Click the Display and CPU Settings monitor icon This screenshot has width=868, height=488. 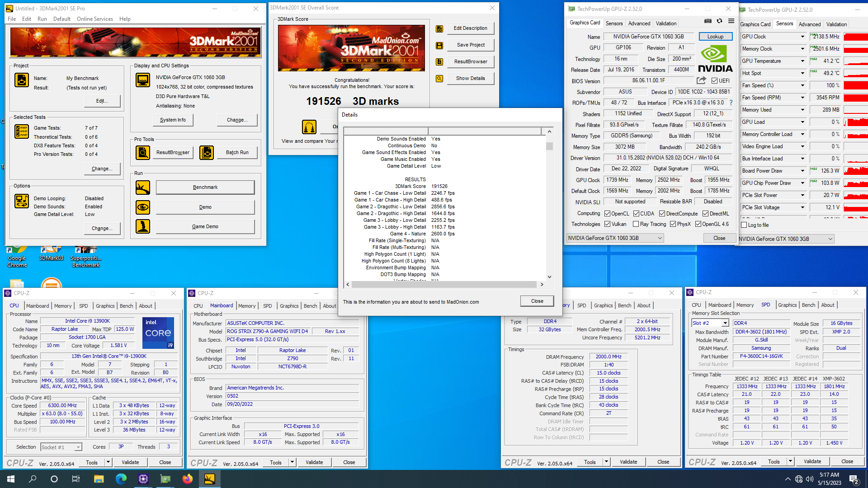pos(143,80)
